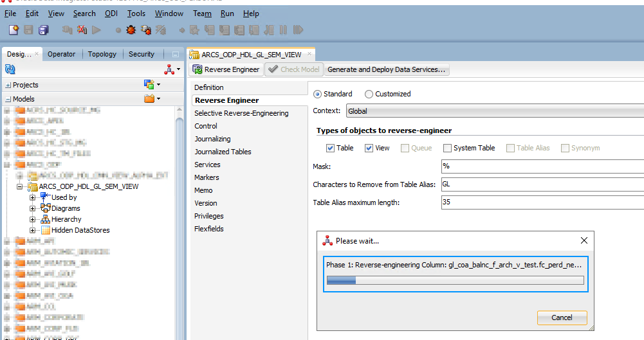Click the Diagrams tree node icon
644x340 pixels.
[45, 208]
